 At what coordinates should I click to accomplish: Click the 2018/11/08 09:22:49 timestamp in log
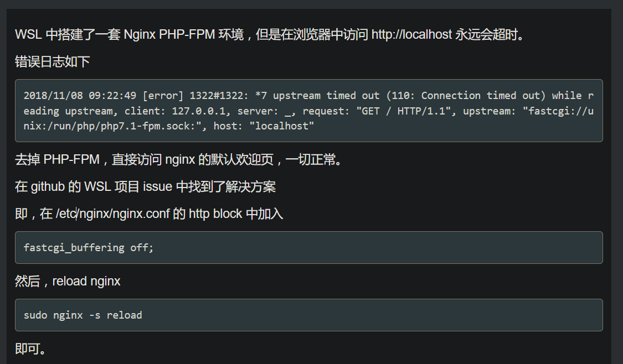[80, 96]
